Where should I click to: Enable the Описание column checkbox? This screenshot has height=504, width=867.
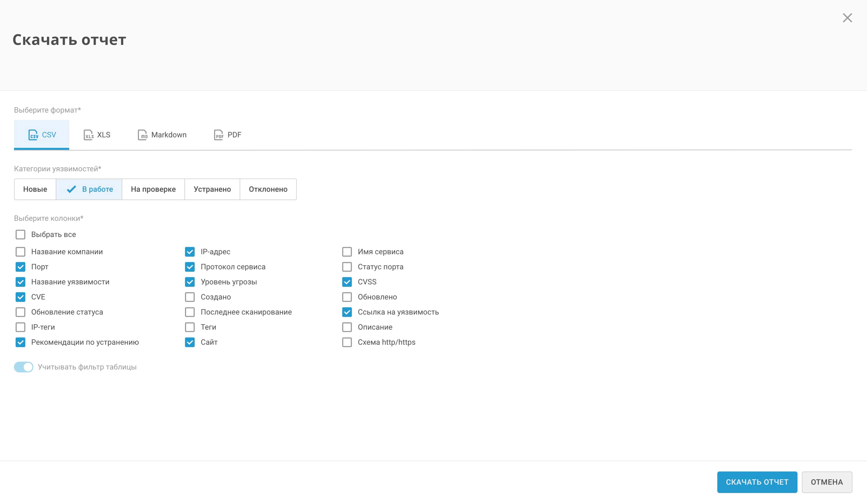(x=347, y=327)
